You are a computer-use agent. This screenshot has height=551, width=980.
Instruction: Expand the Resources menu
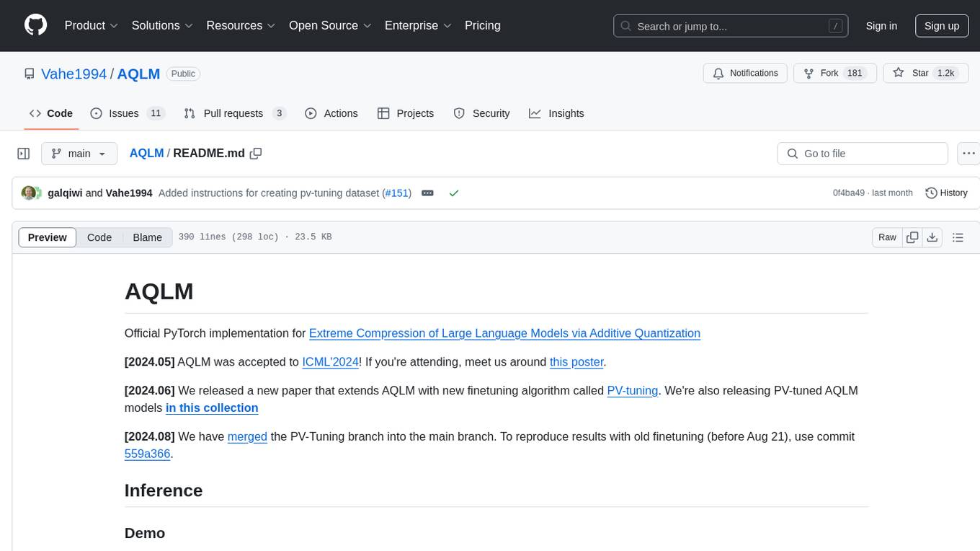coord(241,25)
